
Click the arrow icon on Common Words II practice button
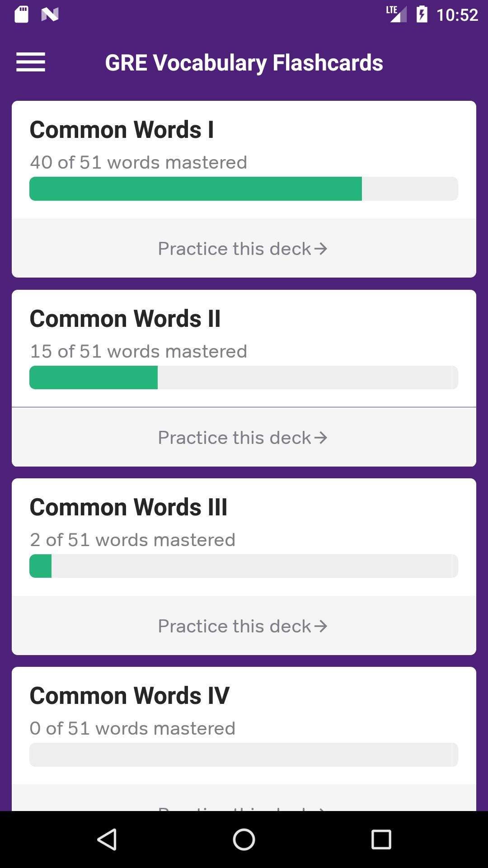[322, 437]
